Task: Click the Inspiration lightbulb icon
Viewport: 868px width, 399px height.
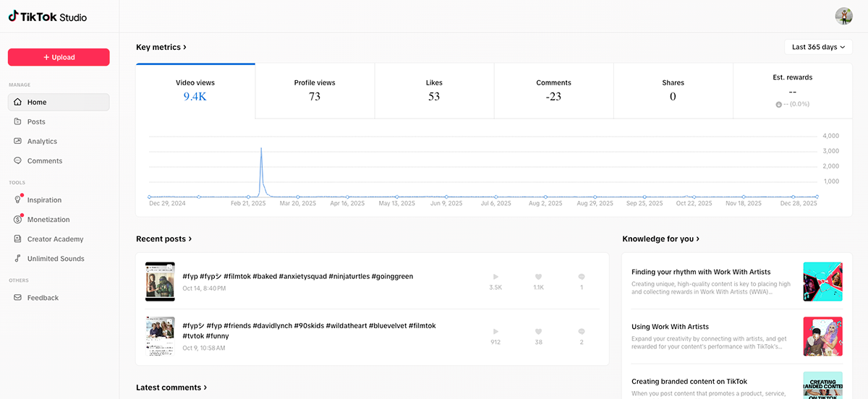Action: coord(18,200)
